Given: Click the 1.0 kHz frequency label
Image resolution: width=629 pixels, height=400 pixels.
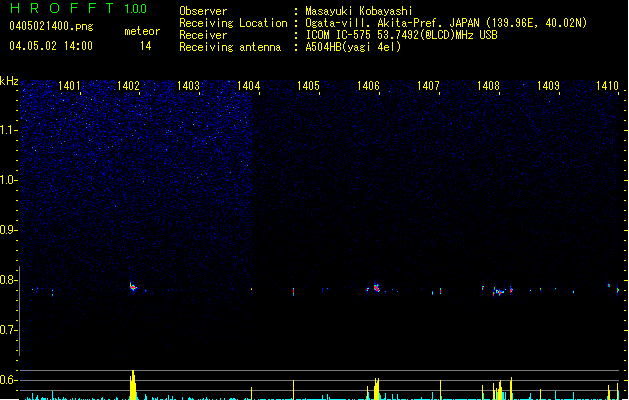Looking at the screenshot, I should [8, 180].
